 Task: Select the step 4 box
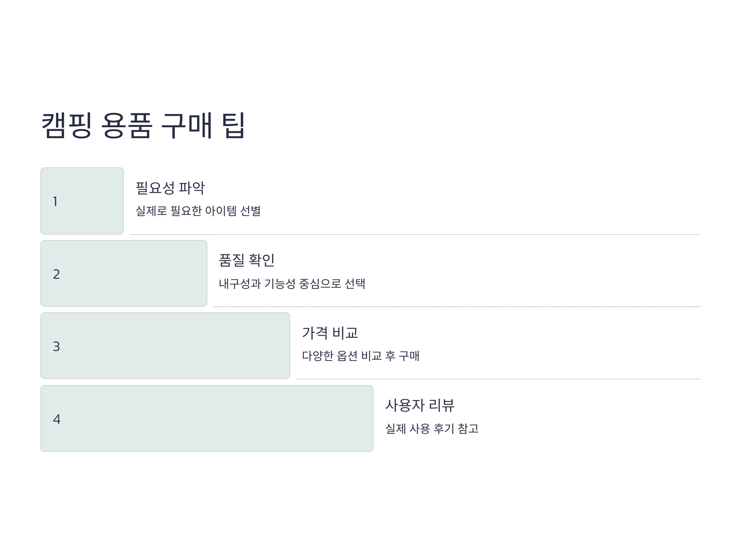(207, 418)
